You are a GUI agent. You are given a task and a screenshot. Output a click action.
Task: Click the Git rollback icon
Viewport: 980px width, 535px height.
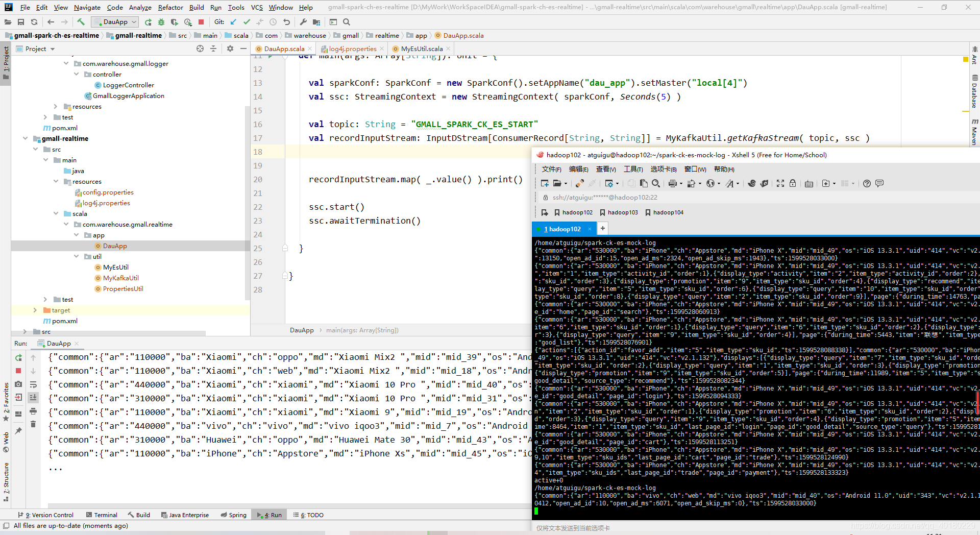click(286, 22)
